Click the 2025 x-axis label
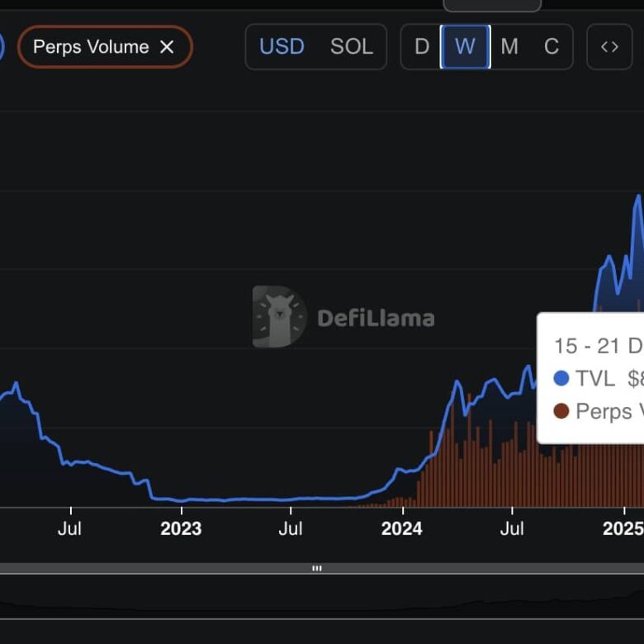 623,528
